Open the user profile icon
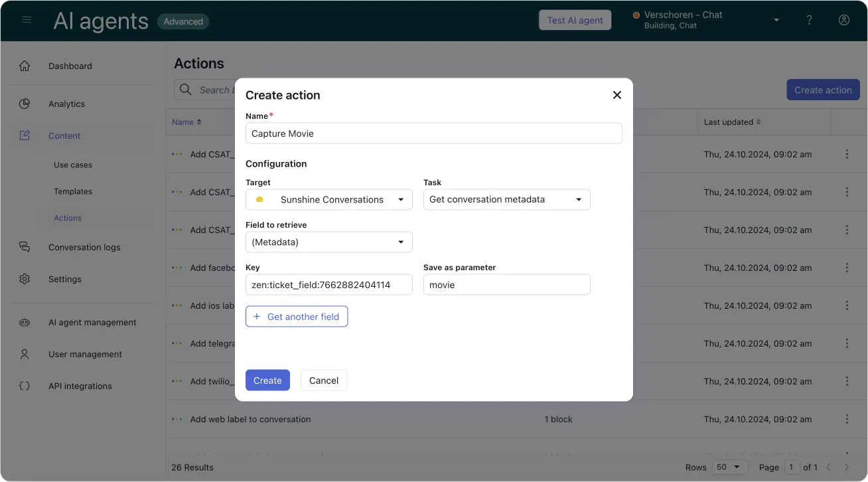868x482 pixels. 843,20
